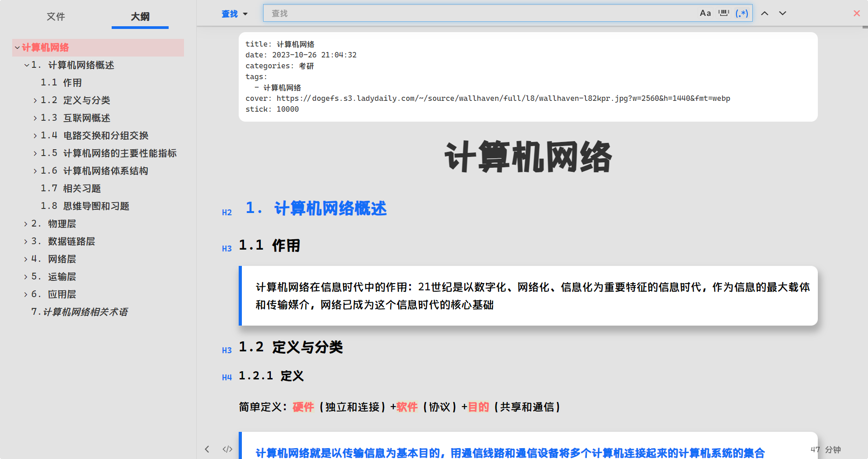Click the H2 marker beside 计算机网络概述
868x459 pixels.
pos(227,213)
